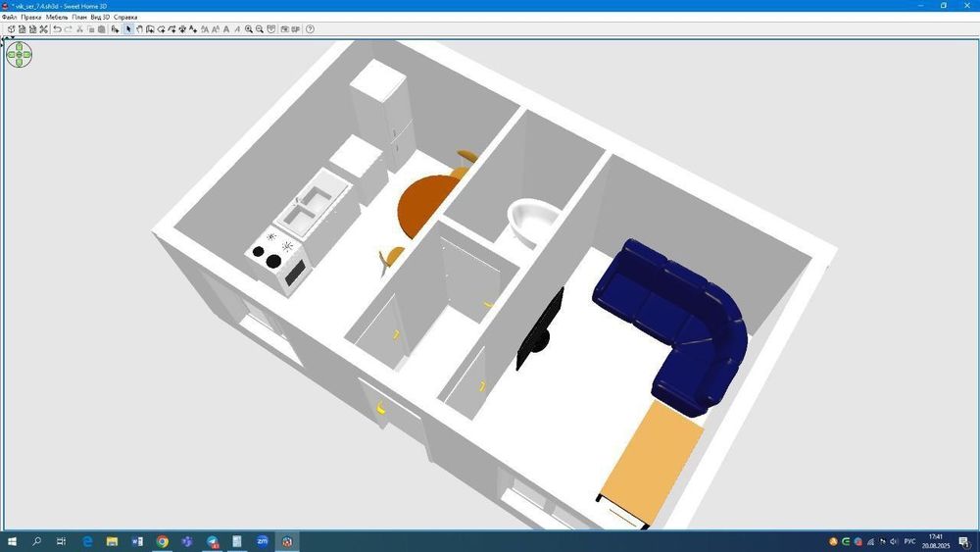
Task: Select the kitchen stove in 3D view
Action: coord(278,262)
